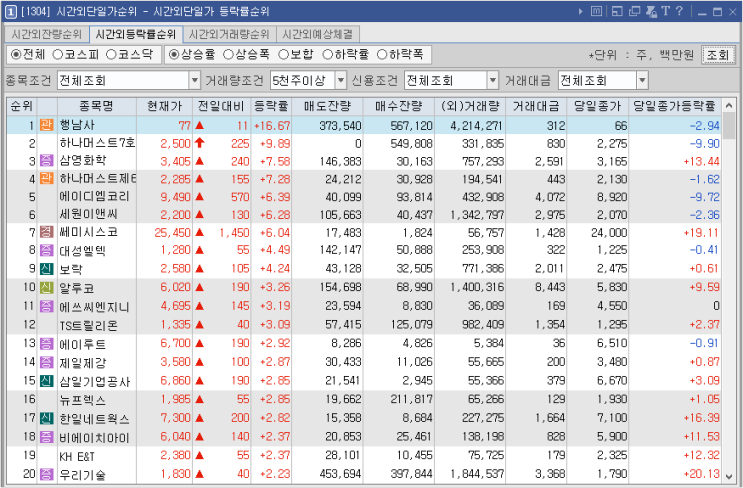The height and width of the screenshot is (488, 743).
Task: Sort by the 등락률 column header
Action: click(271, 106)
